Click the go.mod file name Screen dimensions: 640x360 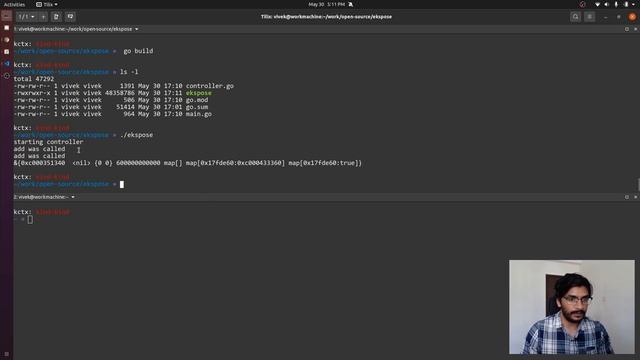(x=197, y=100)
